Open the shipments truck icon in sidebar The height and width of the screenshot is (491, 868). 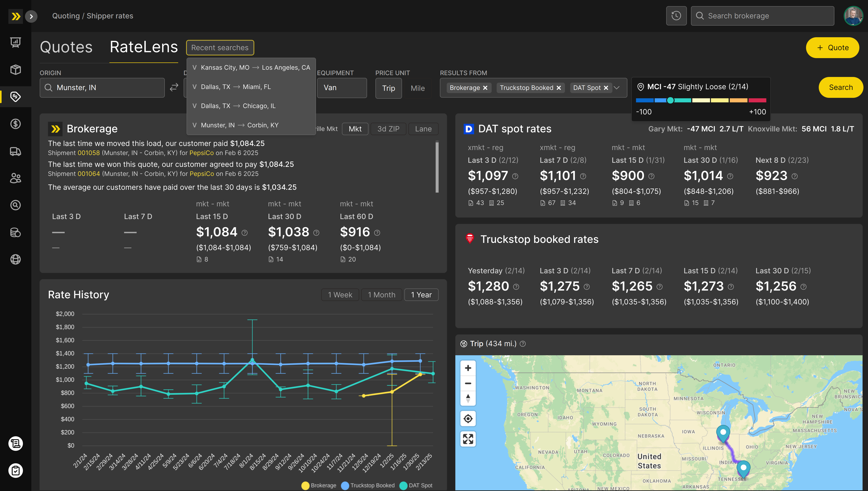coord(15,151)
